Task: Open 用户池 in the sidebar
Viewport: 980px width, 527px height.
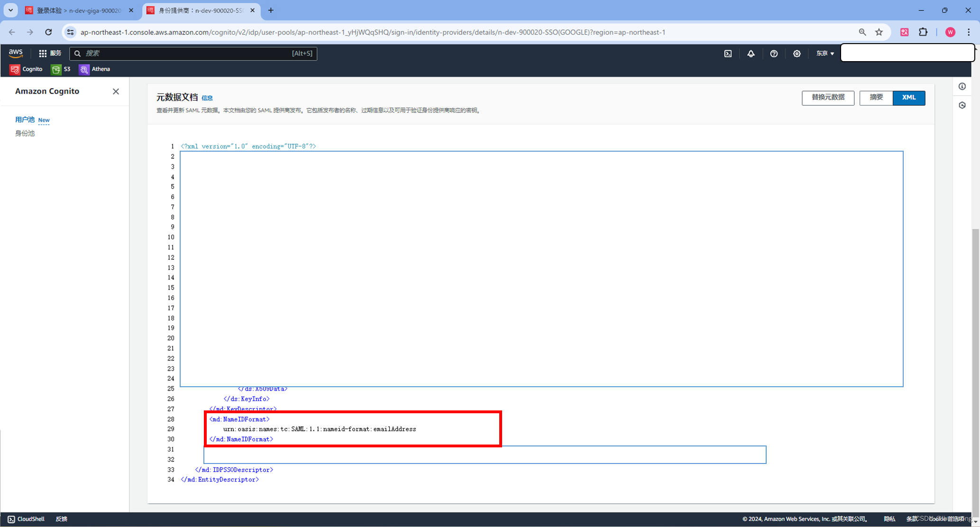Action: (x=25, y=119)
